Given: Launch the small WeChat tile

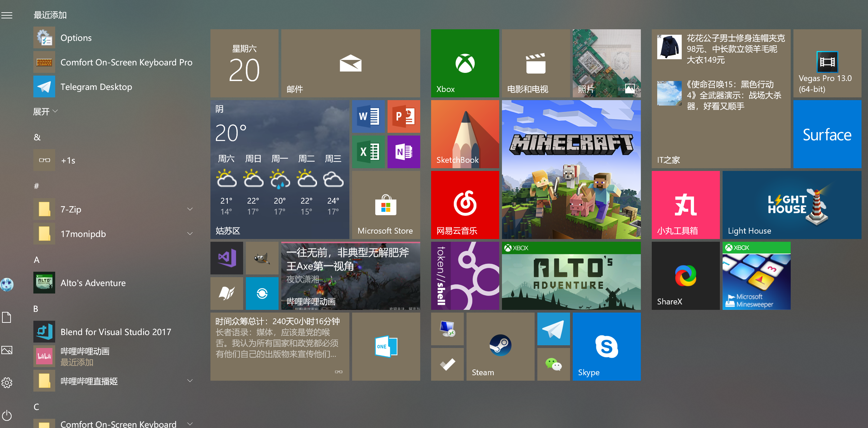Looking at the screenshot, I should click(553, 364).
